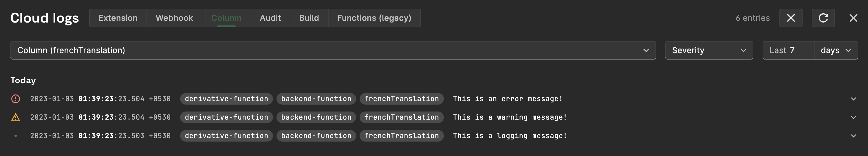This screenshot has width=868, height=156.
Task: Click the Last 7 number input field
Action: click(788, 51)
